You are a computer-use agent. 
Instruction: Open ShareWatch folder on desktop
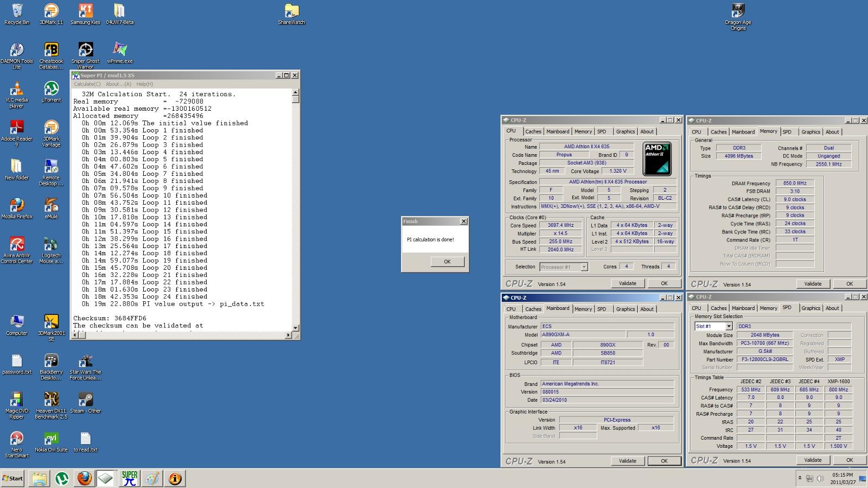[291, 15]
